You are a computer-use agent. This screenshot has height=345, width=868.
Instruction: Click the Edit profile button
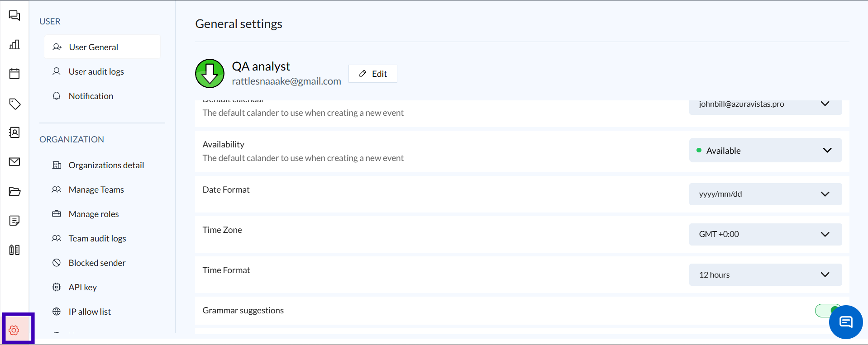372,74
